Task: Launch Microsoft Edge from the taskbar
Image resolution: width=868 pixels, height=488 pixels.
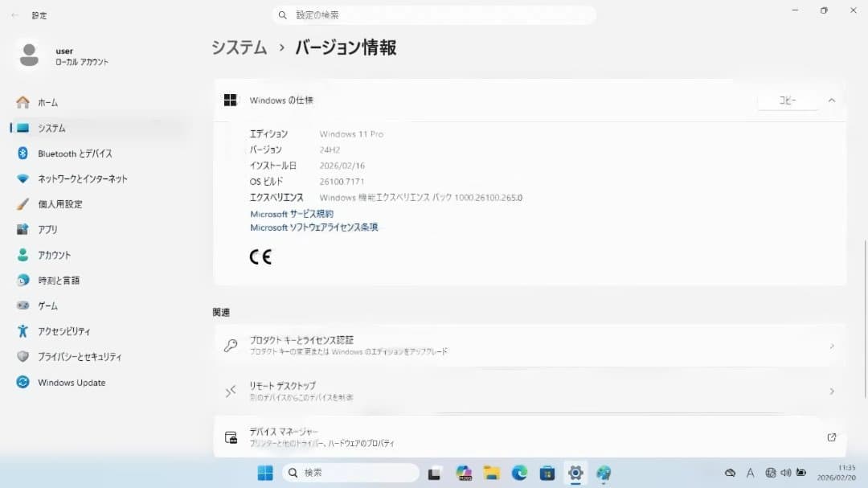Action: click(x=518, y=473)
